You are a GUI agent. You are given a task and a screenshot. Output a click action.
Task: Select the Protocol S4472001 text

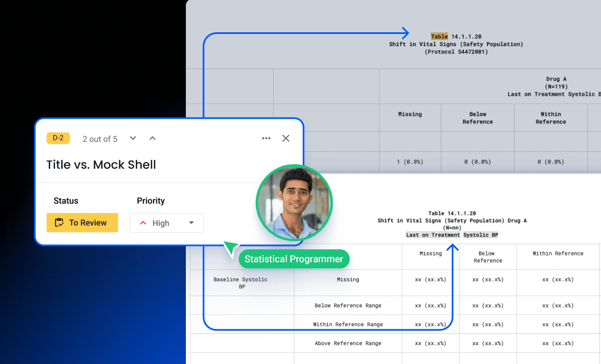pyautogui.click(x=456, y=52)
